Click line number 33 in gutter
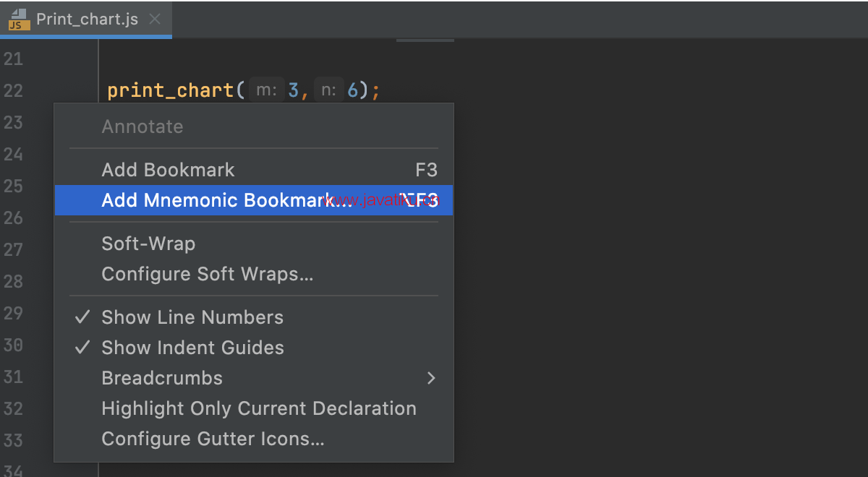 [x=13, y=441]
